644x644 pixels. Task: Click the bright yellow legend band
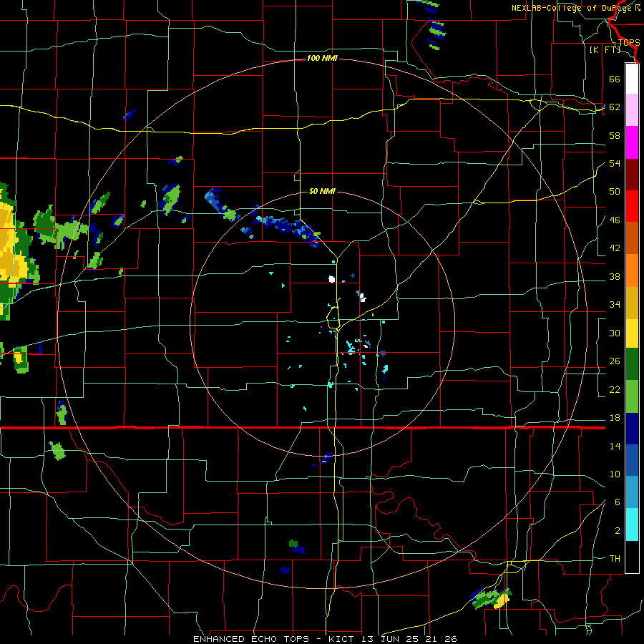pyautogui.click(x=632, y=333)
